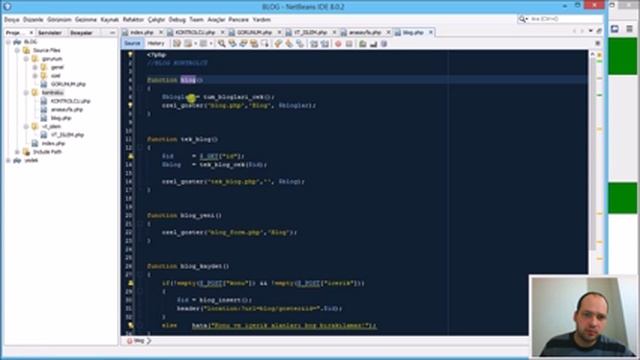The height and width of the screenshot is (360, 640).
Task: Expand the ozel folder
Action: coord(35,76)
